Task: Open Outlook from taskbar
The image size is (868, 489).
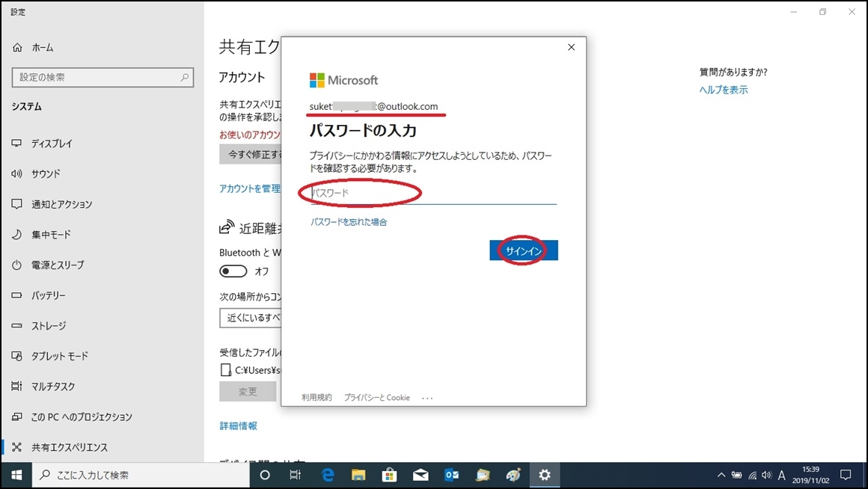Action: point(452,476)
